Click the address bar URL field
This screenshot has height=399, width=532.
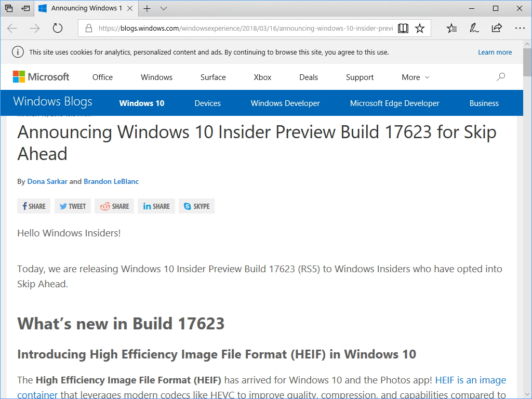pos(234,28)
